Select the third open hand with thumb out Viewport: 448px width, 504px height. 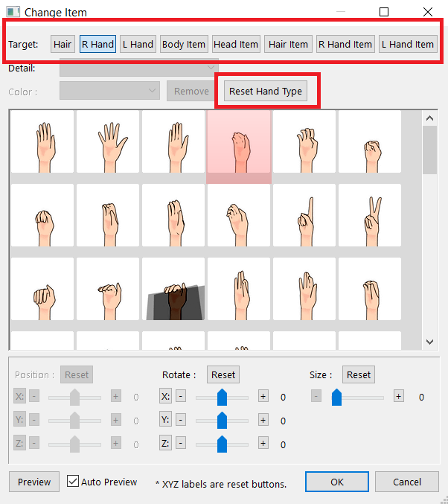[x=173, y=141]
